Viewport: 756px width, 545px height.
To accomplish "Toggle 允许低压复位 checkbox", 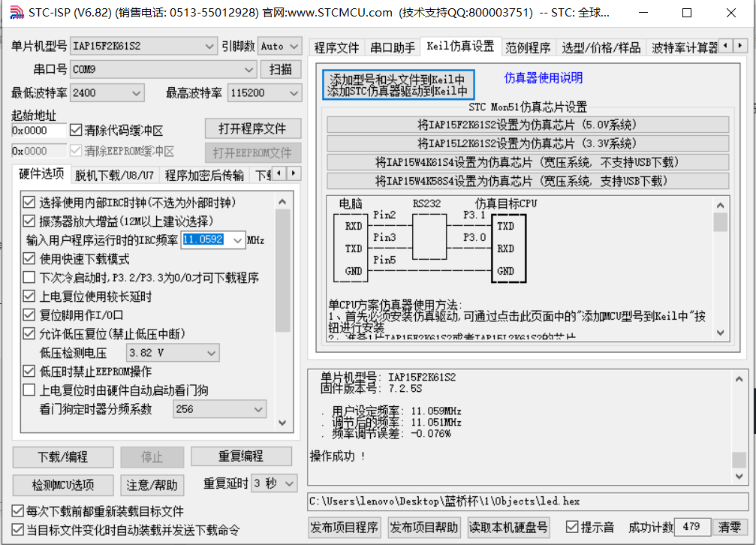I will (29, 334).
